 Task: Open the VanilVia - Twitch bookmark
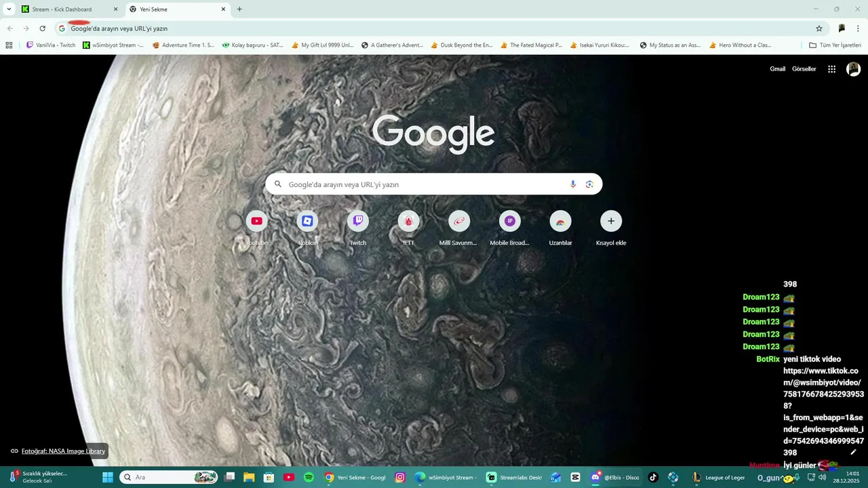pos(51,45)
